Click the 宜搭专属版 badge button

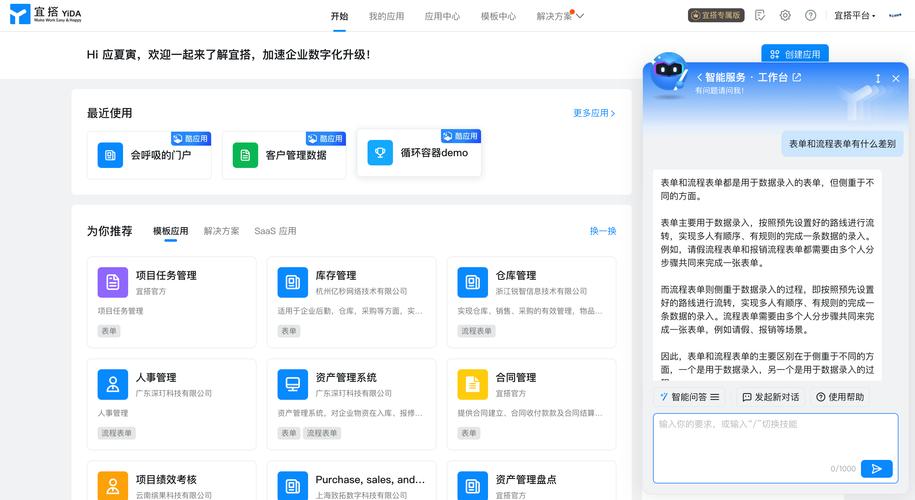pyautogui.click(x=716, y=15)
